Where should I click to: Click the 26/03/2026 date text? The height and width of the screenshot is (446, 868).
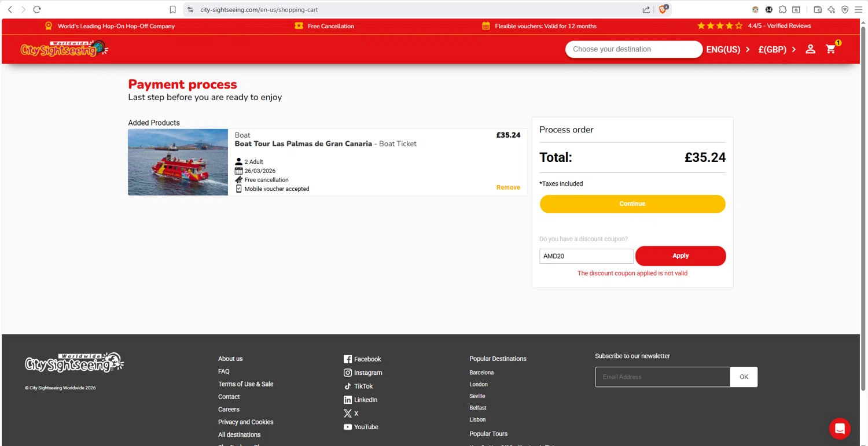pos(260,171)
